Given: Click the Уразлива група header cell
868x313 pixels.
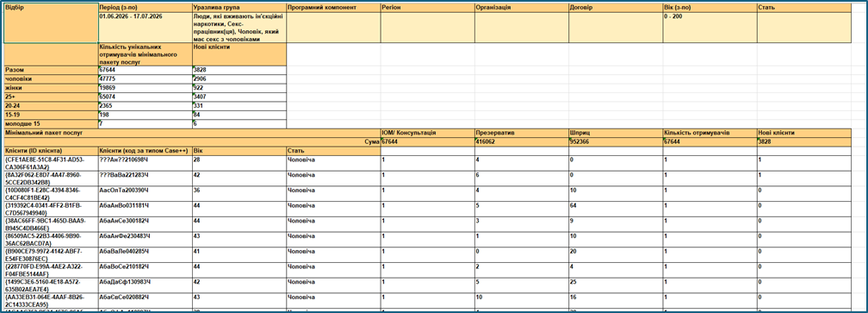Looking at the screenshot, I should point(239,9).
